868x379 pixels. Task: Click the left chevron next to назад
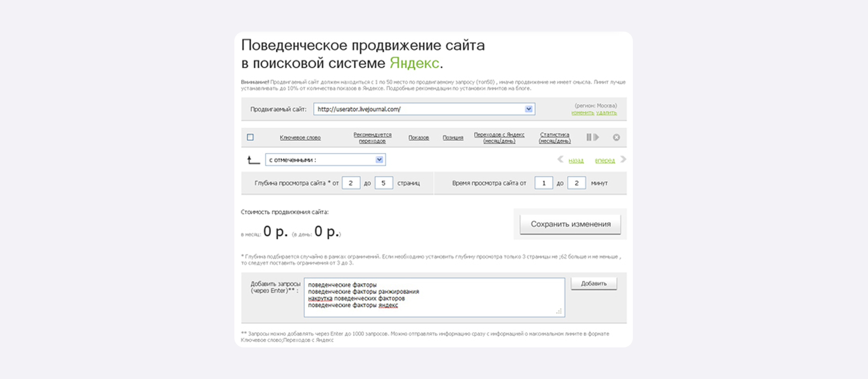tap(560, 159)
